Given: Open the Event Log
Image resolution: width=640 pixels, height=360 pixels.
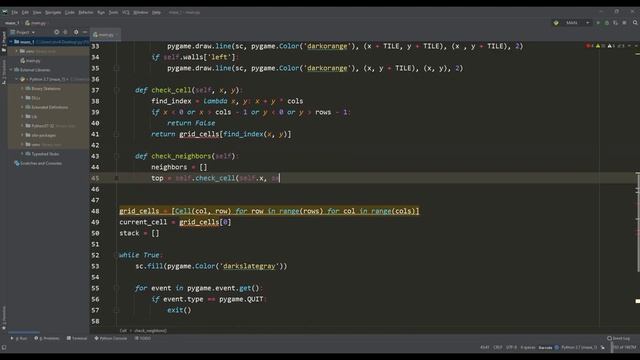Looking at the screenshot, I should click(x=618, y=338).
